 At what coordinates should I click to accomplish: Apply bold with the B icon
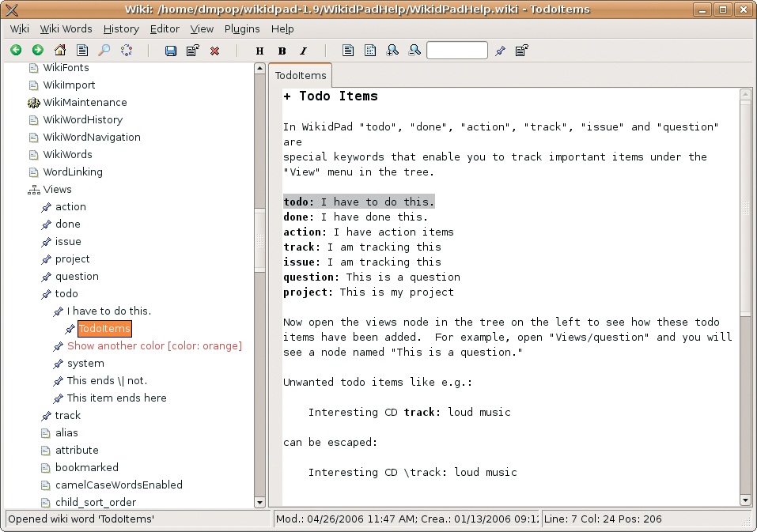click(x=282, y=51)
